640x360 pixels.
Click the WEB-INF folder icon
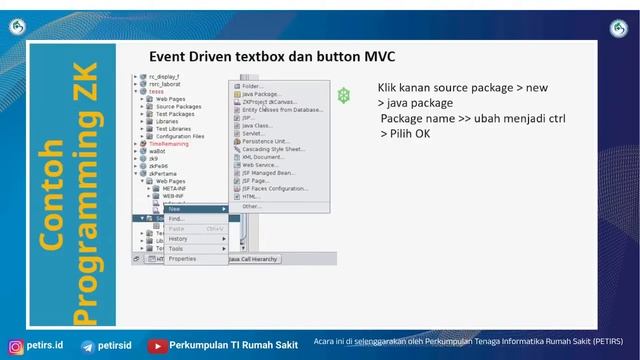(x=156, y=196)
